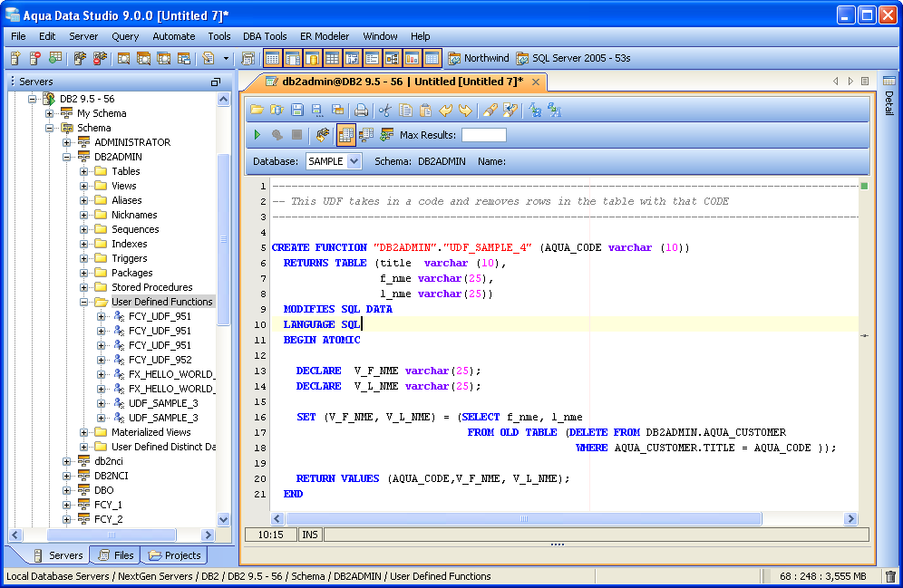Switch to the Files tab

click(116, 555)
